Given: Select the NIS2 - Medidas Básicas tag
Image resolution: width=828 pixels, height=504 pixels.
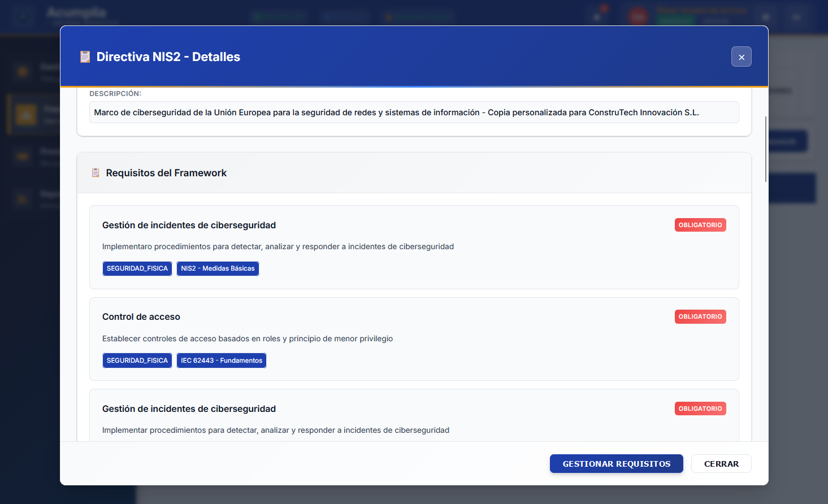Looking at the screenshot, I should [218, 268].
